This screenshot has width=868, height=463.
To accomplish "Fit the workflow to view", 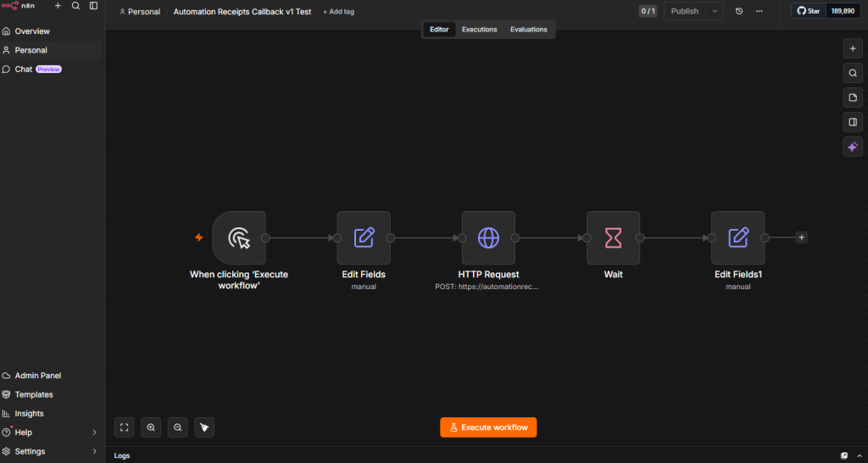I will (x=124, y=427).
